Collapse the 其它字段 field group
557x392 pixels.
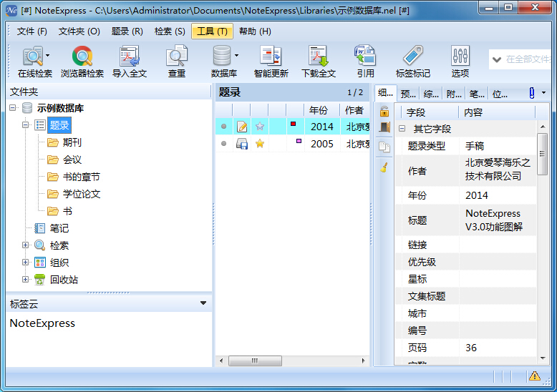402,129
